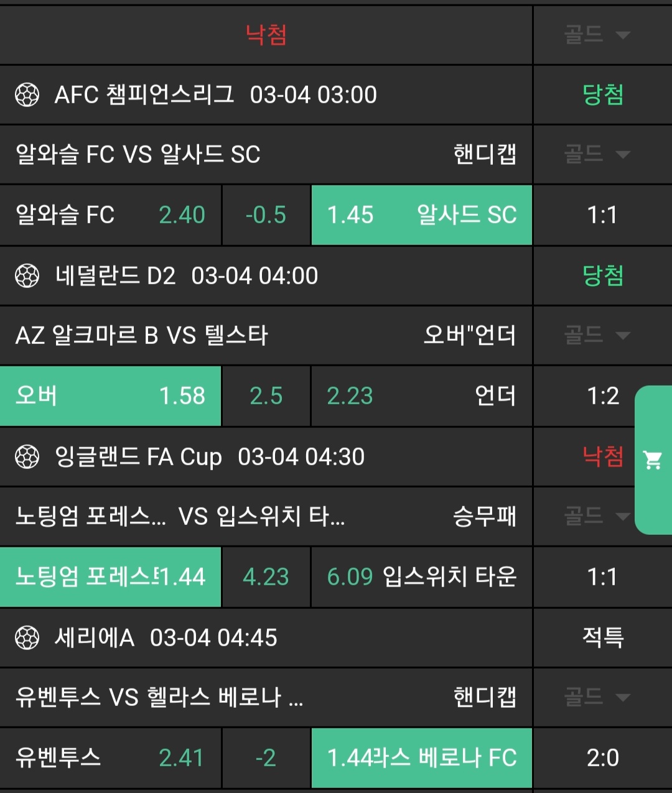Click the soccer ball icon beside 세리에A
Image resolution: width=672 pixels, height=793 pixels.
pos(27,638)
